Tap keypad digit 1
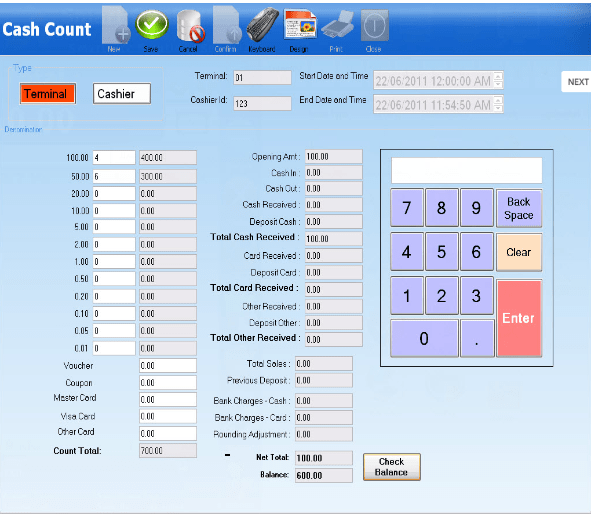The width and height of the screenshot is (596, 514). point(407,296)
